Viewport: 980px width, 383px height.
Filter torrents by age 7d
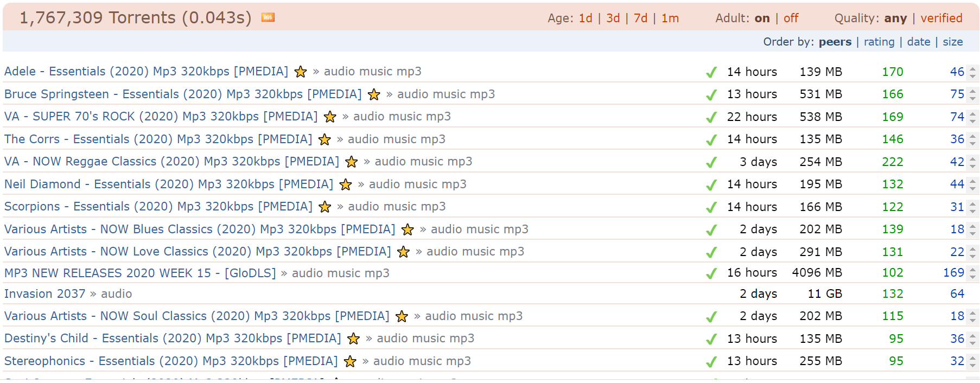640,18
